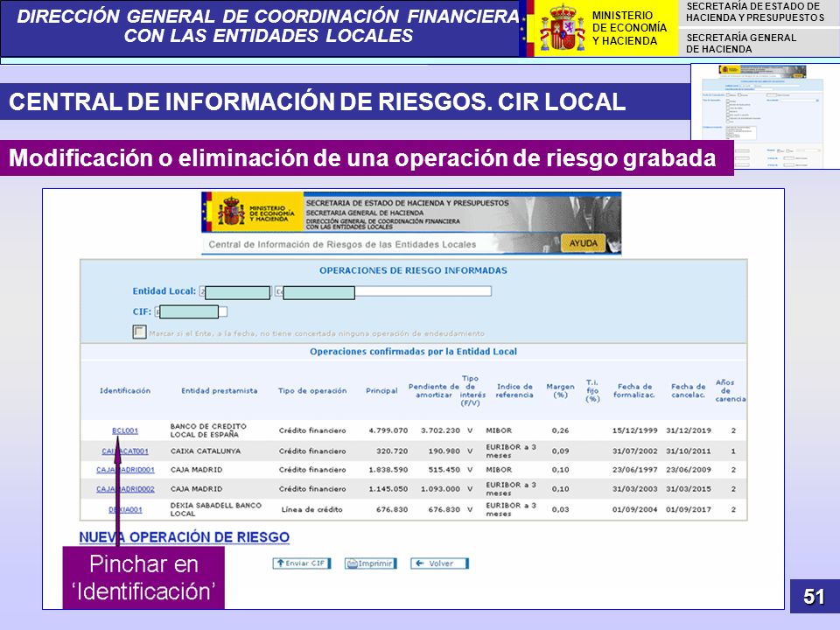Click the Indice de referencia column header
The width and height of the screenshot is (840, 630).
click(x=514, y=390)
